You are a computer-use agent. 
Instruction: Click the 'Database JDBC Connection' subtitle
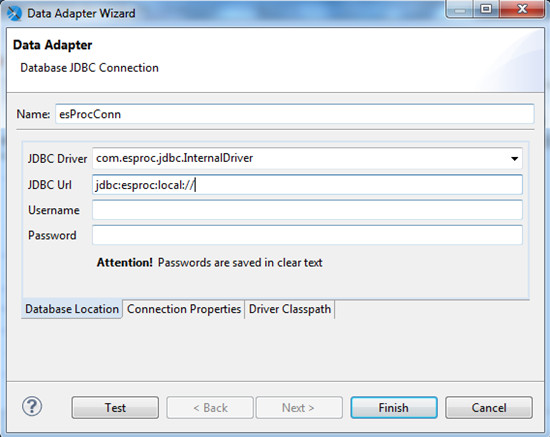89,68
